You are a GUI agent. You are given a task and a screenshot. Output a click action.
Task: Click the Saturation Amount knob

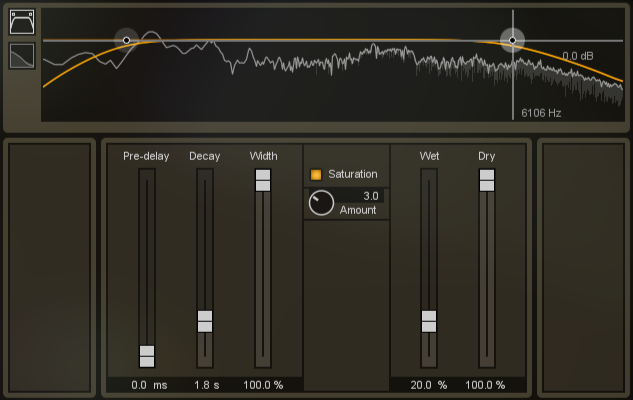click(321, 203)
